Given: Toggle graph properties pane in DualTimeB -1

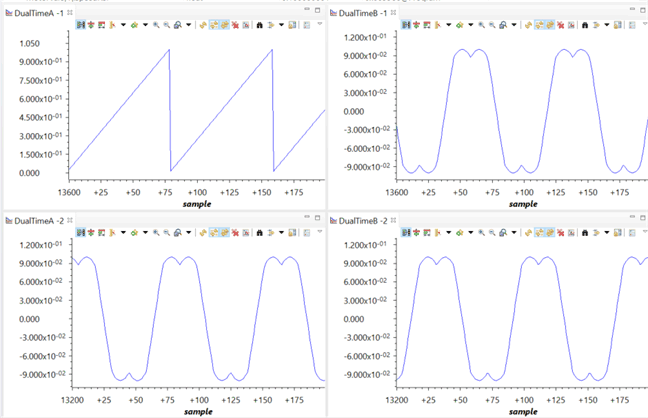Looking at the screenshot, I should pos(406,25).
